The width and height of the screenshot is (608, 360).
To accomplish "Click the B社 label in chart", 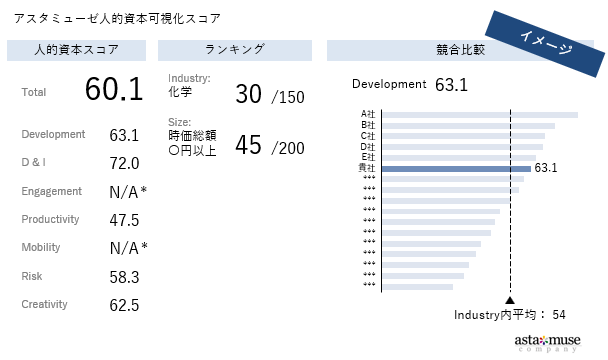I will click(368, 125).
